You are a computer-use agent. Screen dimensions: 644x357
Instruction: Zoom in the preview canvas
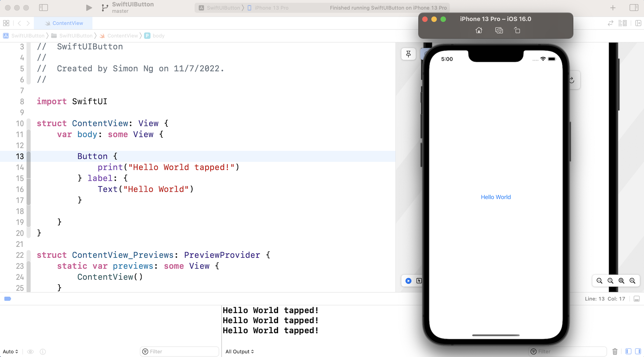click(x=633, y=281)
